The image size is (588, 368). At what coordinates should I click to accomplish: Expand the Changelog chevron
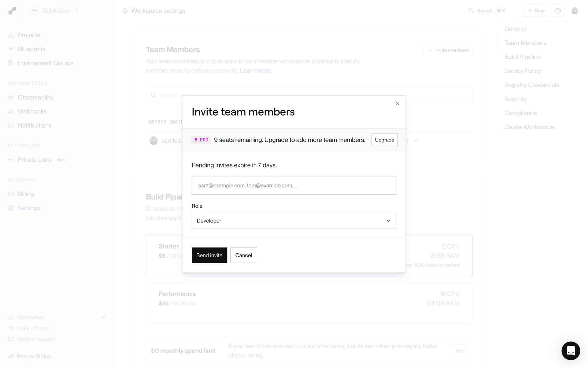click(x=103, y=317)
